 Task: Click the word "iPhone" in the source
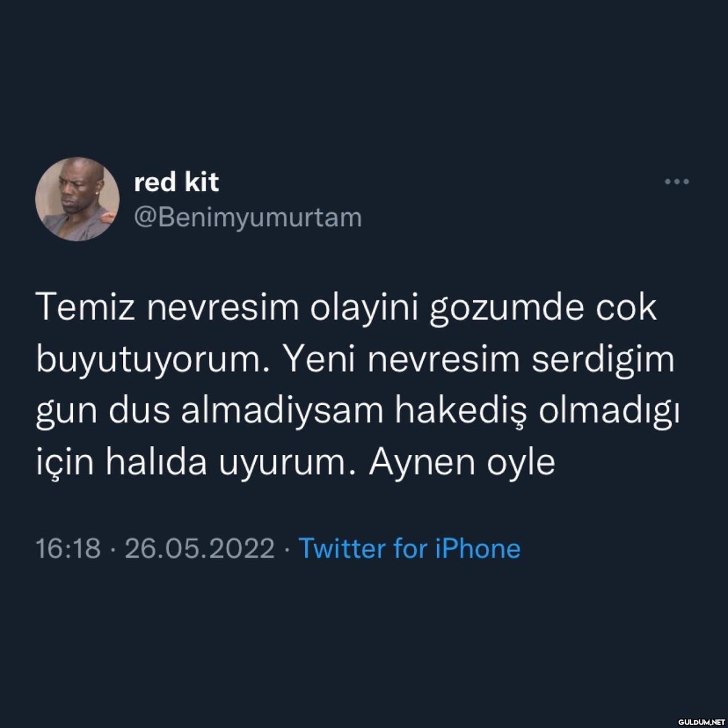478,549
